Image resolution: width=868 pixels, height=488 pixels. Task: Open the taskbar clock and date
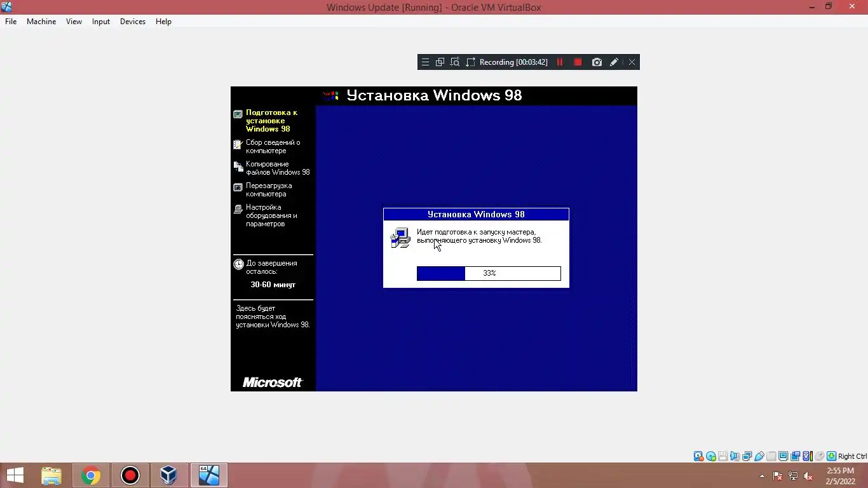[840, 476]
